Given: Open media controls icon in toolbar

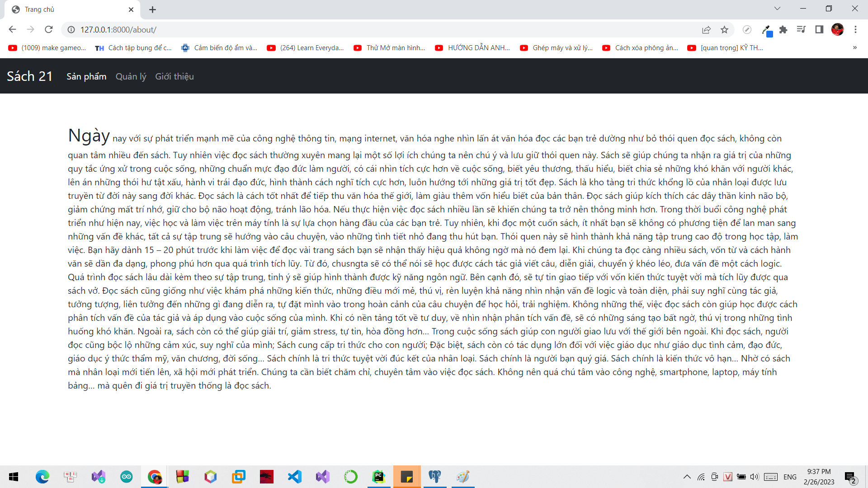Looking at the screenshot, I should pos(801,30).
